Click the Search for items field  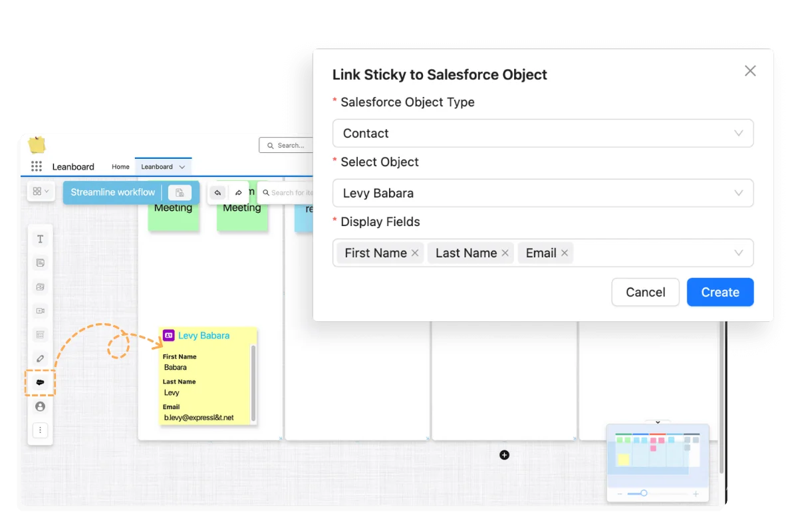pos(286,193)
